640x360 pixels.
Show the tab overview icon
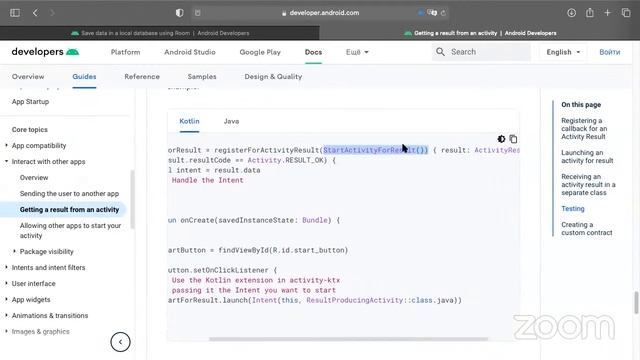(626, 13)
